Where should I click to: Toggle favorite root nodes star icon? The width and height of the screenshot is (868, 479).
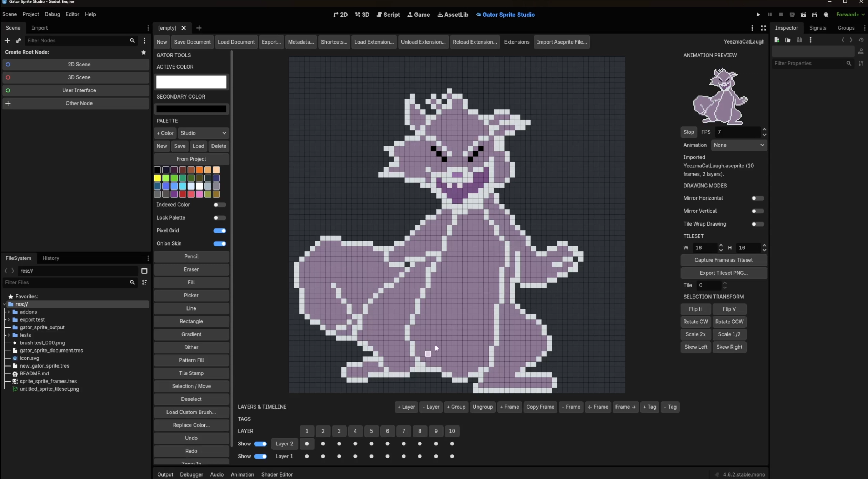[x=144, y=52]
